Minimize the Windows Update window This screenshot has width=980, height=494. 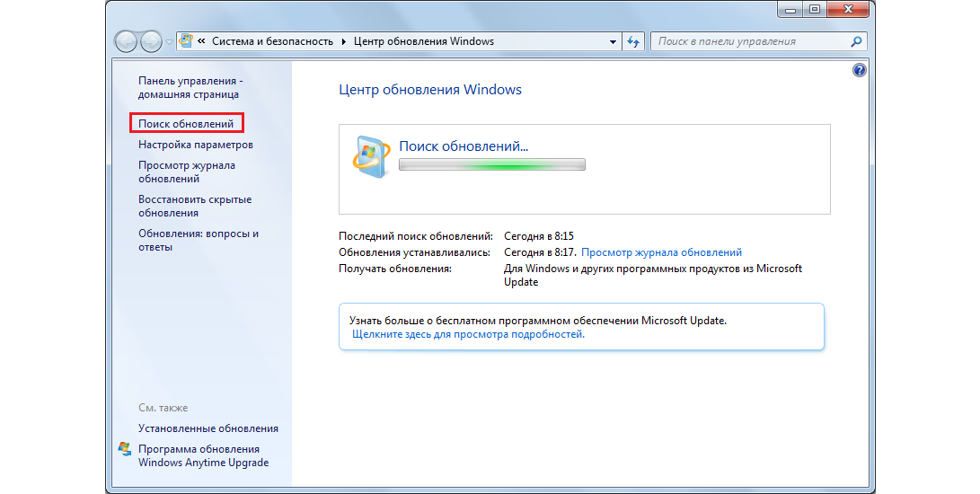tap(790, 9)
